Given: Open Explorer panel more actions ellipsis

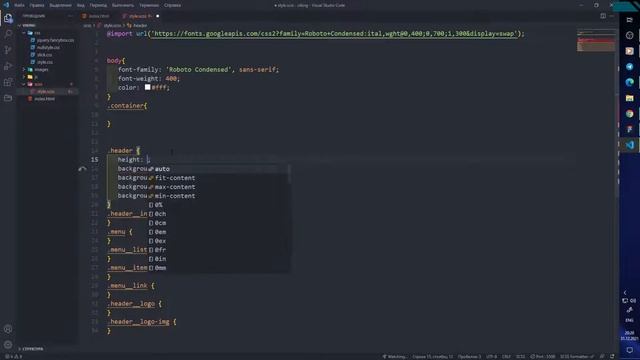Looking at the screenshot, I should click(70, 16).
